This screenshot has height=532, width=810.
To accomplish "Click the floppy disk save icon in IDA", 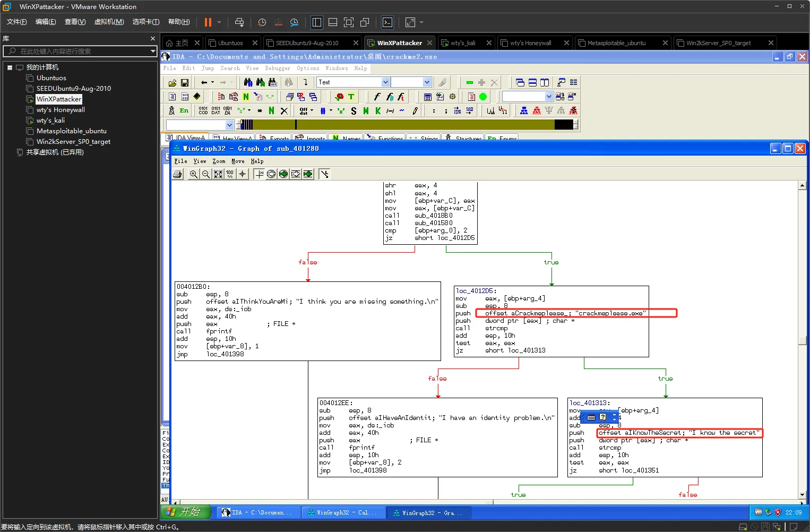I will click(185, 83).
